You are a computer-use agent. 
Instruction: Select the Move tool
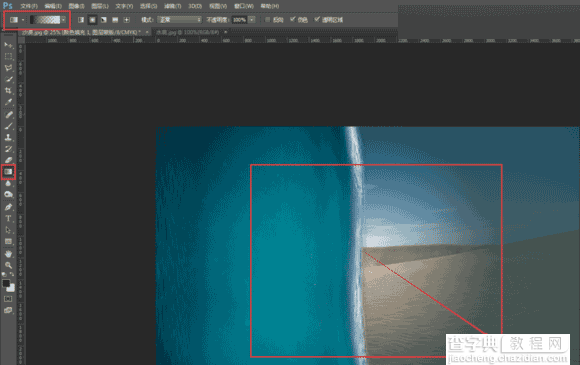pyautogui.click(x=8, y=45)
